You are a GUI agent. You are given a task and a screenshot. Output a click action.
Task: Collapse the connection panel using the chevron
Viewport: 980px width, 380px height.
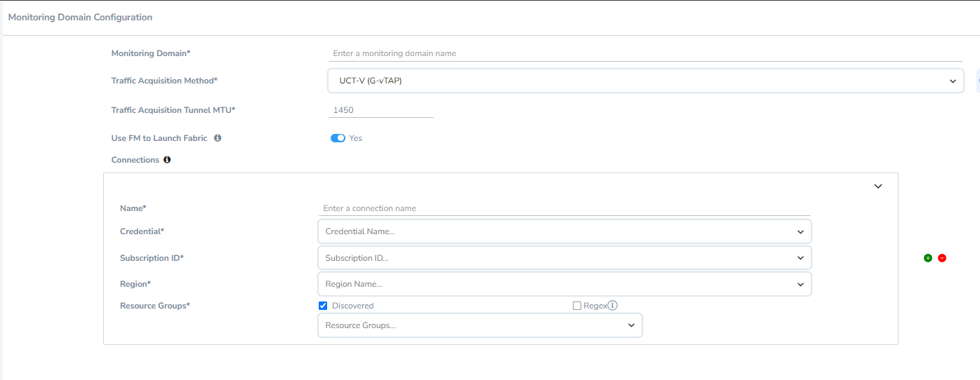point(878,186)
